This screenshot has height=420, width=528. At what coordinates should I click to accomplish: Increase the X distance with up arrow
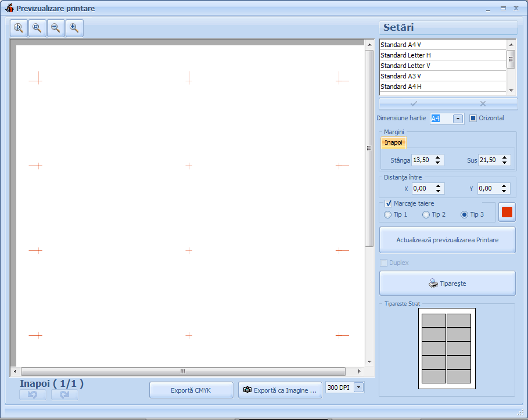click(x=438, y=186)
